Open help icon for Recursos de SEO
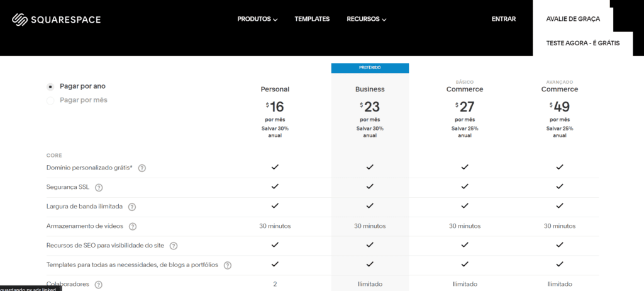This screenshot has width=644, height=291. tap(174, 246)
